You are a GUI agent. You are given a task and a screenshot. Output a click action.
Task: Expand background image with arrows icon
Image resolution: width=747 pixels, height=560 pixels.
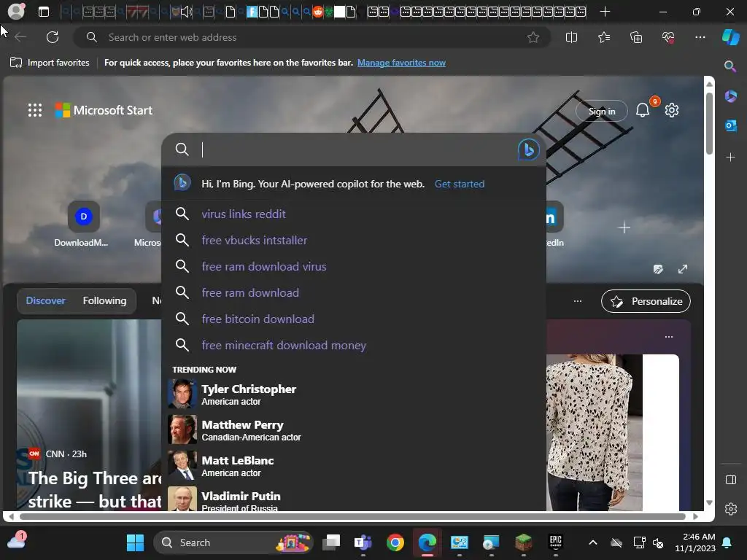(683, 269)
